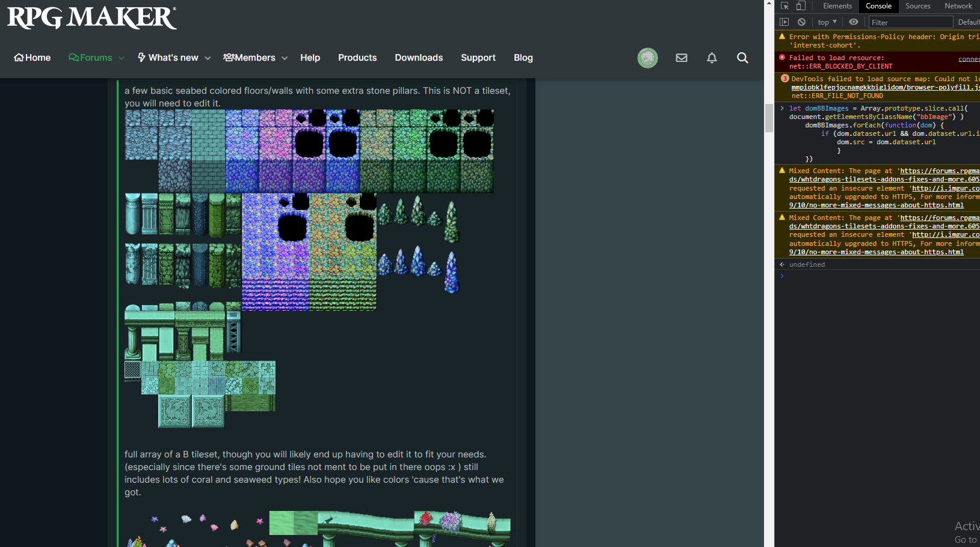Open the alerts bell icon

click(x=712, y=58)
